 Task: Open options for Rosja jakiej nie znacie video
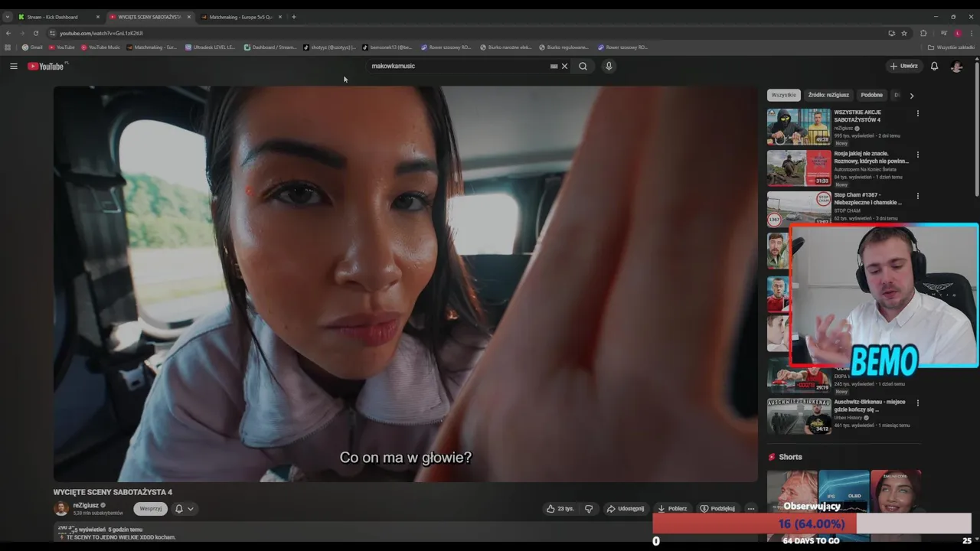click(917, 155)
